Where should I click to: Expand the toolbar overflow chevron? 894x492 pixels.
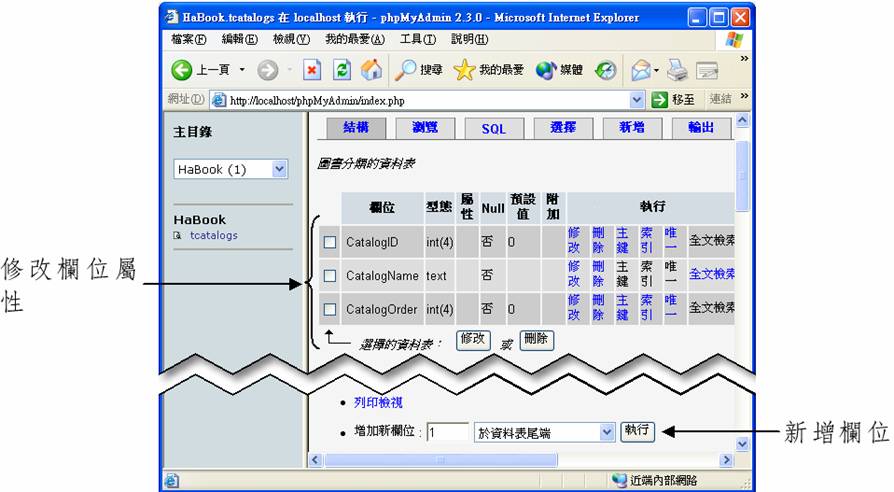744,59
